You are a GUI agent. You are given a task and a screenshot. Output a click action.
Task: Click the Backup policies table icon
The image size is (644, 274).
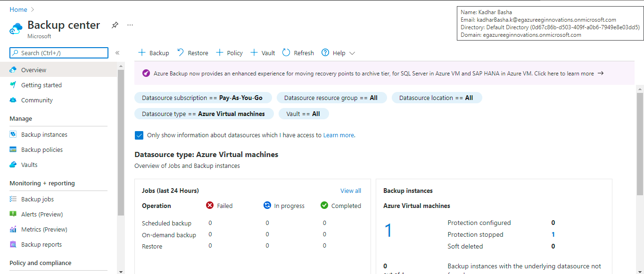tap(13, 149)
